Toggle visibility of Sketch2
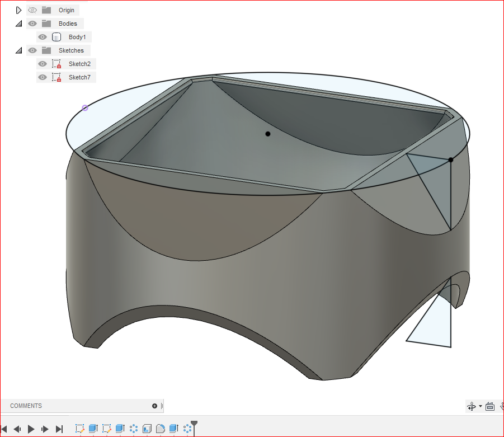This screenshot has width=504, height=437. [x=43, y=64]
